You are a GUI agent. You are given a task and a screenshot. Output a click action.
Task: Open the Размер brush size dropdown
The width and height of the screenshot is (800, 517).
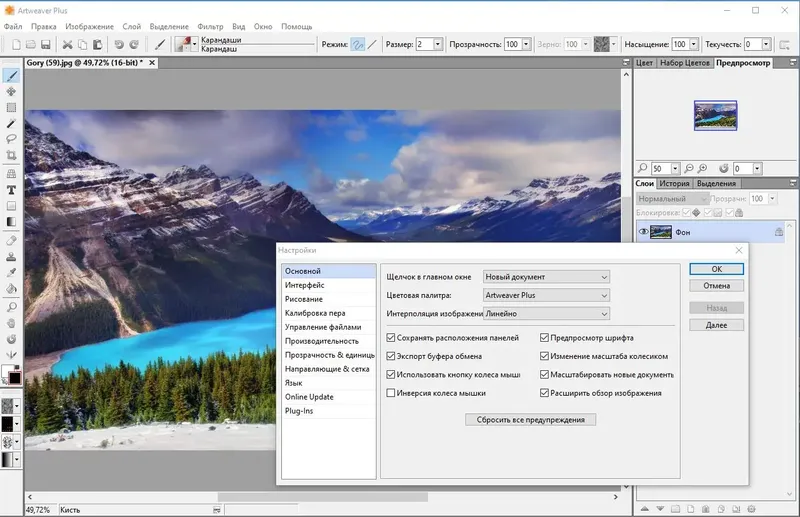tap(439, 44)
